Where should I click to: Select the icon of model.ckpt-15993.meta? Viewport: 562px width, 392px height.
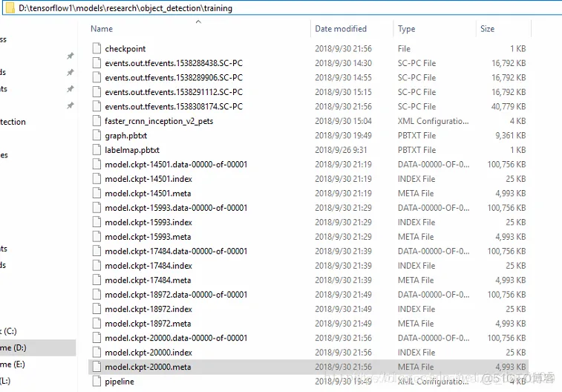[97, 237]
